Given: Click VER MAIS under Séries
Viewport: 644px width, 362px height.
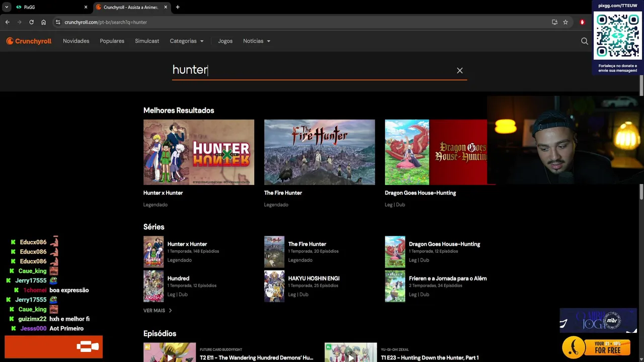Looking at the screenshot, I should [x=157, y=311].
